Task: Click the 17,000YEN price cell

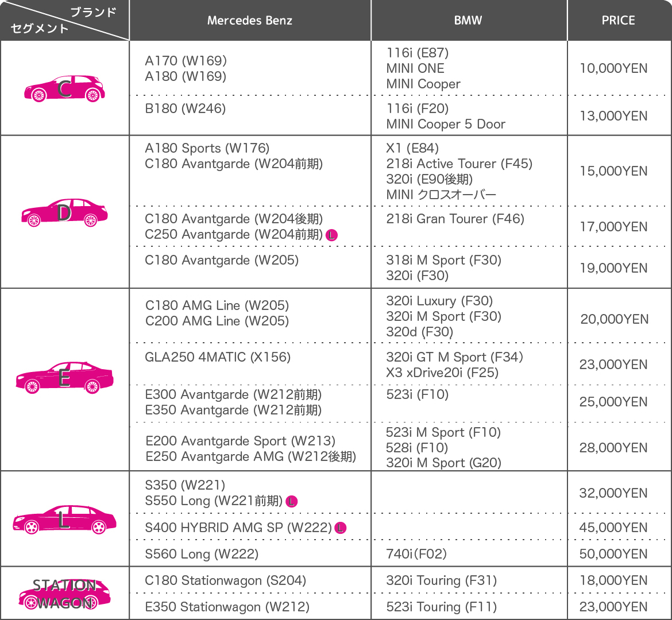Action: point(614,227)
